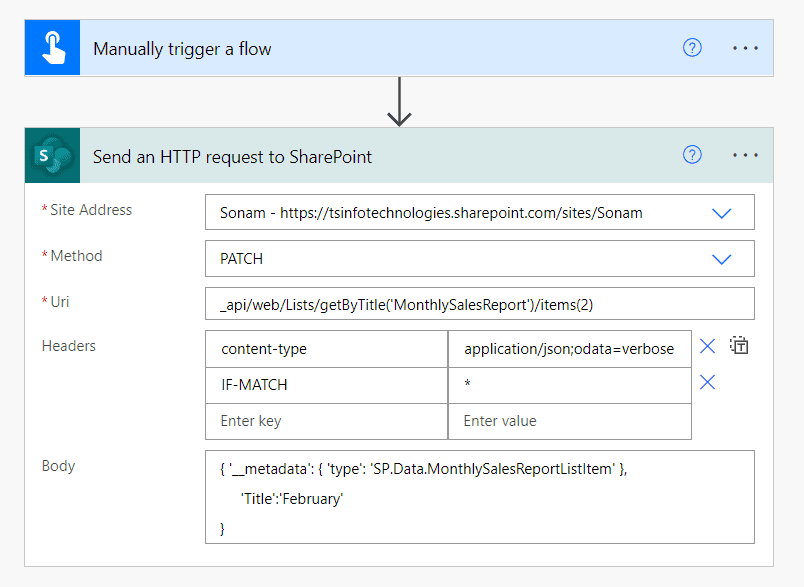Click the Site Address label
Viewport: 804px width, 587px height.
91,210
